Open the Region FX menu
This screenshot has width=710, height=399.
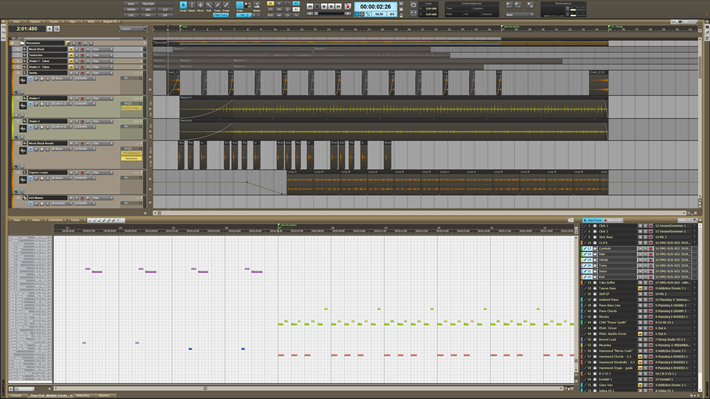(x=110, y=21)
